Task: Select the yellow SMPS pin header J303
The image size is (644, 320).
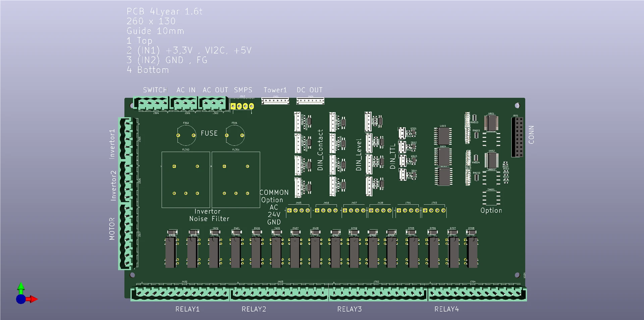Action: (x=242, y=106)
